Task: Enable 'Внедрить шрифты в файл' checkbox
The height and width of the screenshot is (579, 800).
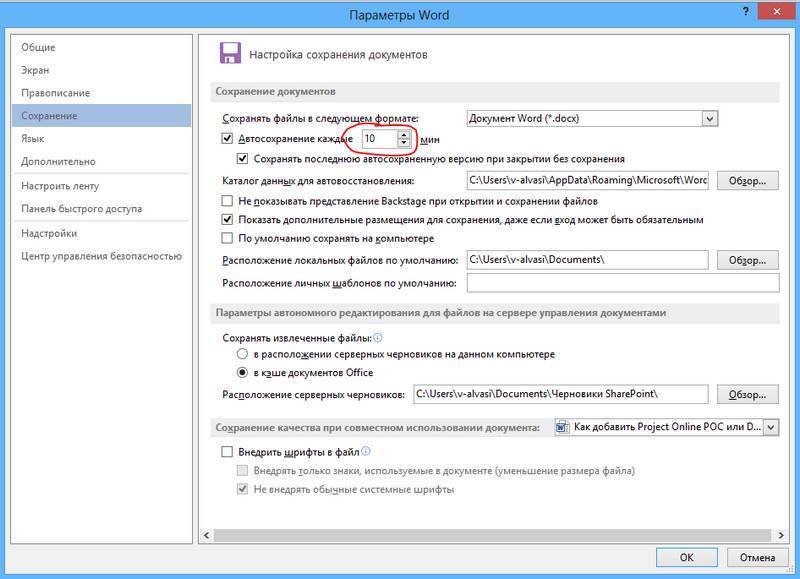Action: point(228,452)
